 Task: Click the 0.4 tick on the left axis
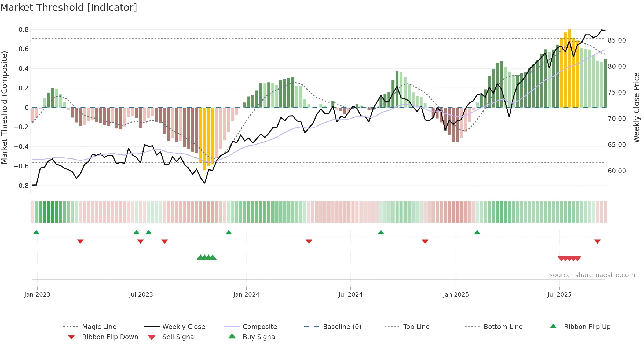(x=24, y=69)
